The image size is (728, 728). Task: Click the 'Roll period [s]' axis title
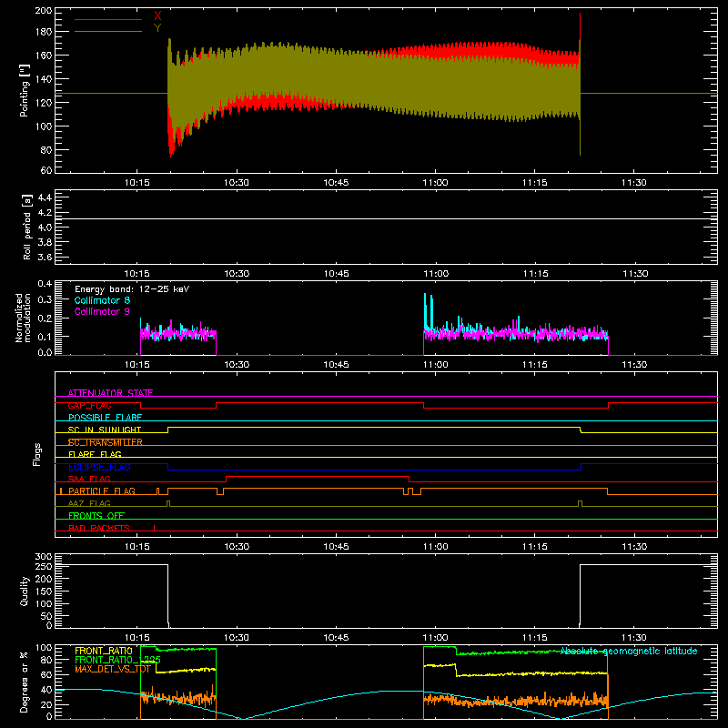[27, 227]
